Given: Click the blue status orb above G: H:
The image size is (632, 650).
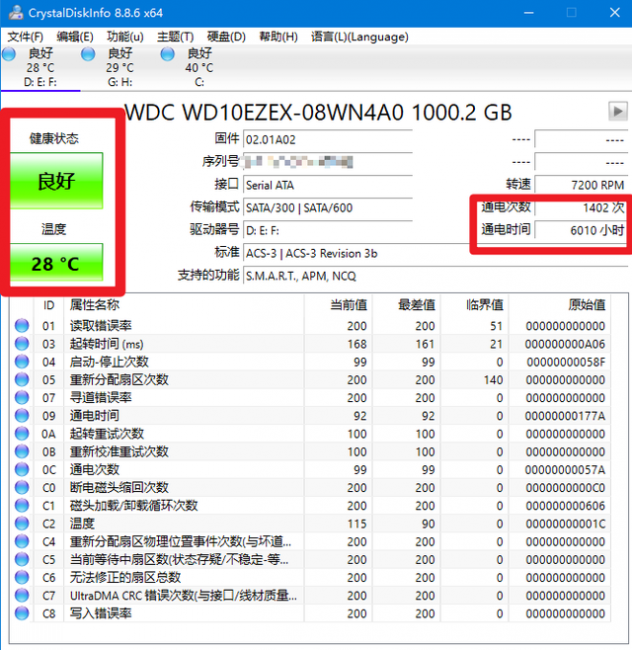Looking at the screenshot, I should [x=88, y=54].
